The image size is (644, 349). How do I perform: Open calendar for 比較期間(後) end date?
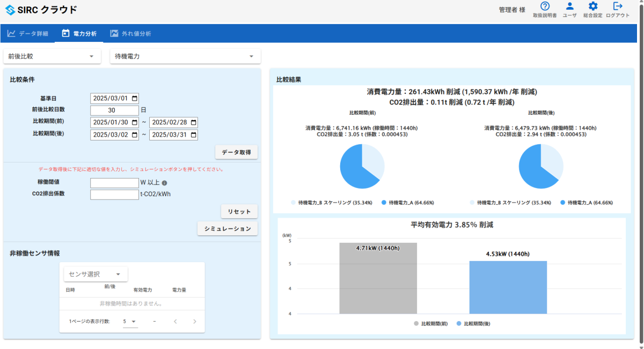click(x=193, y=135)
